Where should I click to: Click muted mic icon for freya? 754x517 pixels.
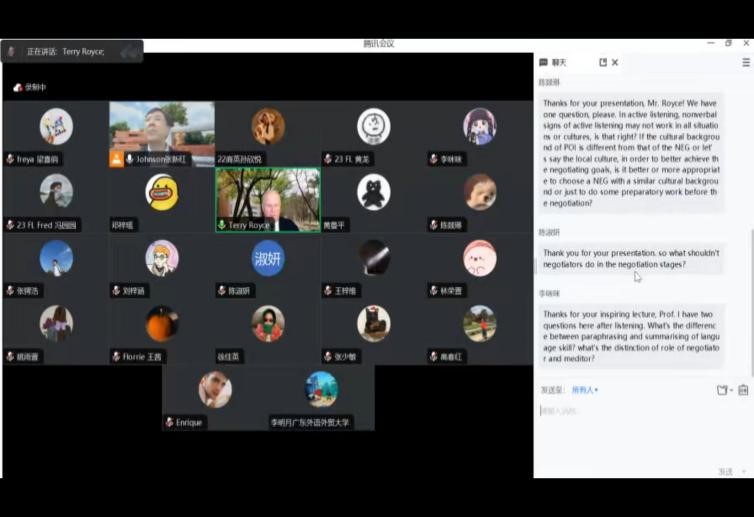tap(10, 159)
